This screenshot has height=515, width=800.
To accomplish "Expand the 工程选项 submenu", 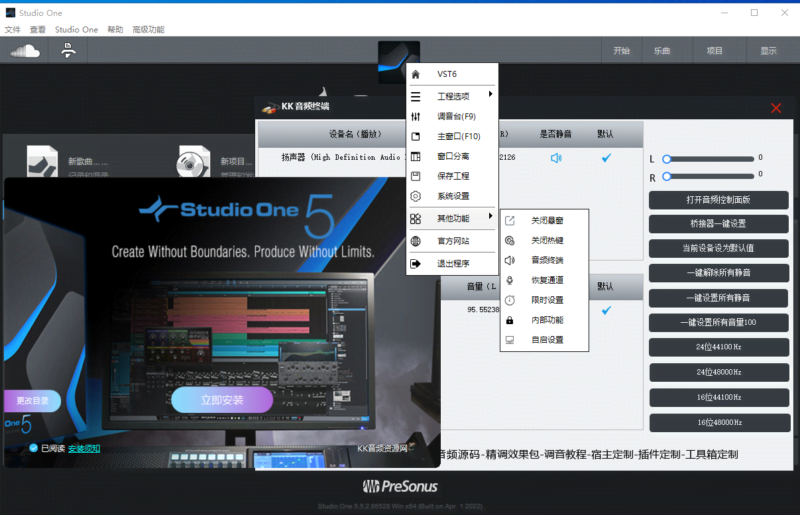I will pos(452,96).
